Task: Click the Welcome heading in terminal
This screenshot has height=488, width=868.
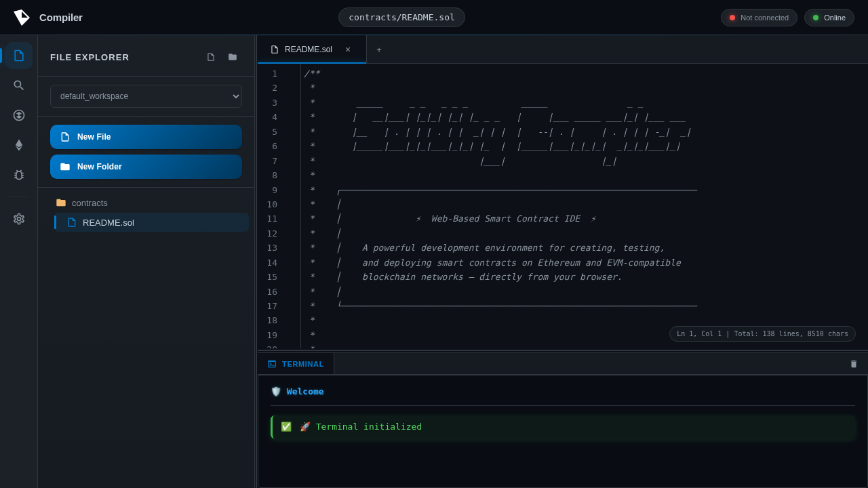Action: [x=305, y=391]
